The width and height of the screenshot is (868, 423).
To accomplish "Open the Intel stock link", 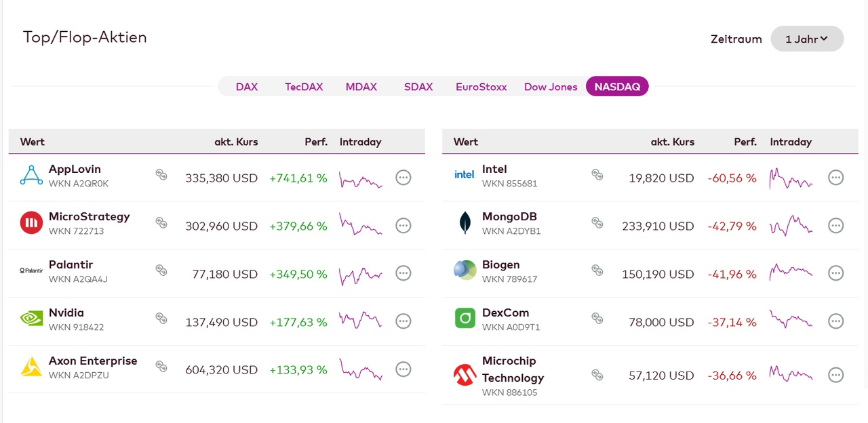I will click(494, 169).
